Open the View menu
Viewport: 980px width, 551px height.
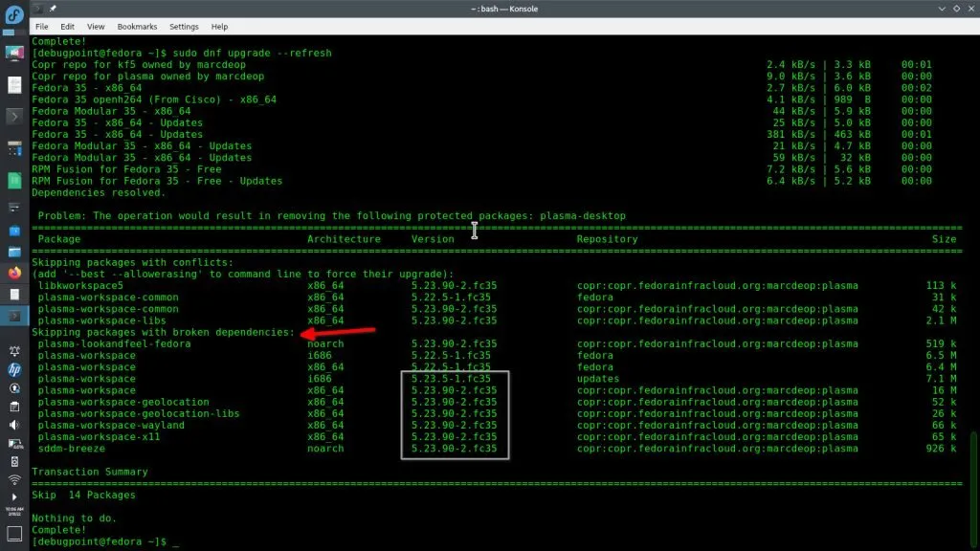pos(96,27)
